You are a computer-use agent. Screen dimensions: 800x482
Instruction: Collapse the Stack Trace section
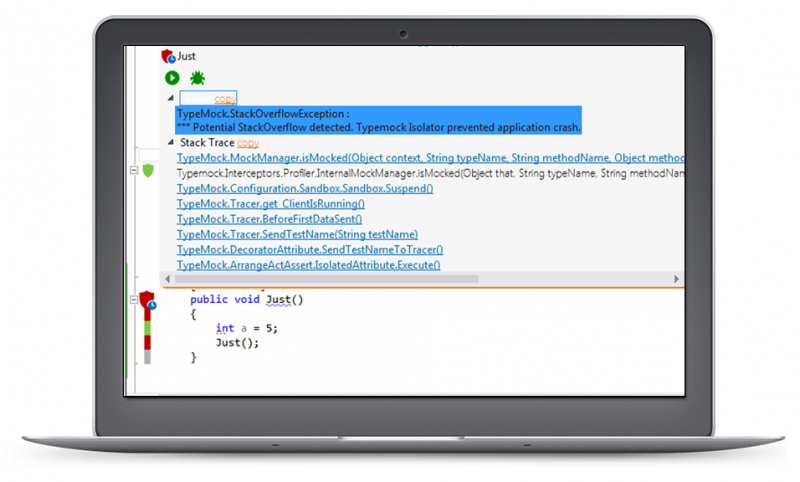(x=170, y=143)
